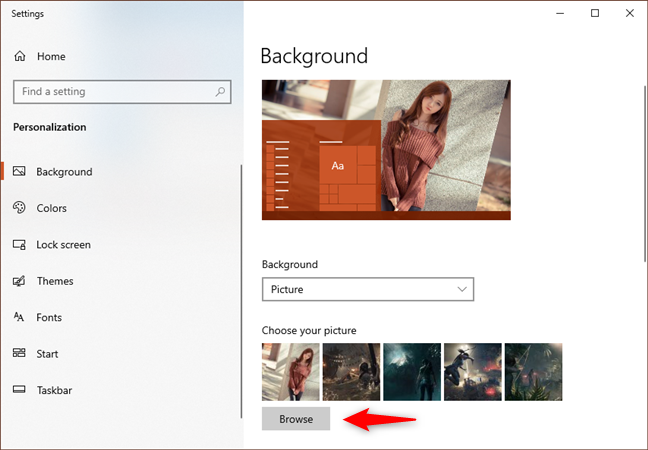Select the fifth picture thumbnail
The image size is (648, 450).
click(533, 372)
